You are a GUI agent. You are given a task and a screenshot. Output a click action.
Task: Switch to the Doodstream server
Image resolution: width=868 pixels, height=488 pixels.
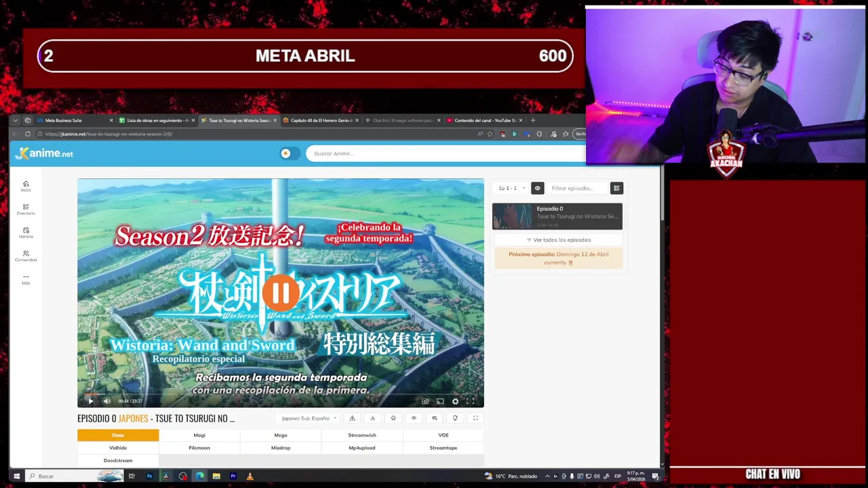click(118, 461)
